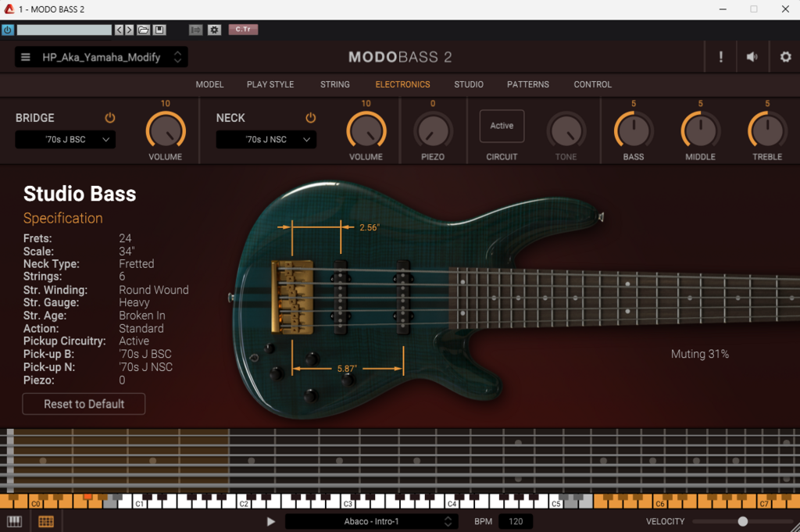Switch to the STRING tab

pos(334,84)
